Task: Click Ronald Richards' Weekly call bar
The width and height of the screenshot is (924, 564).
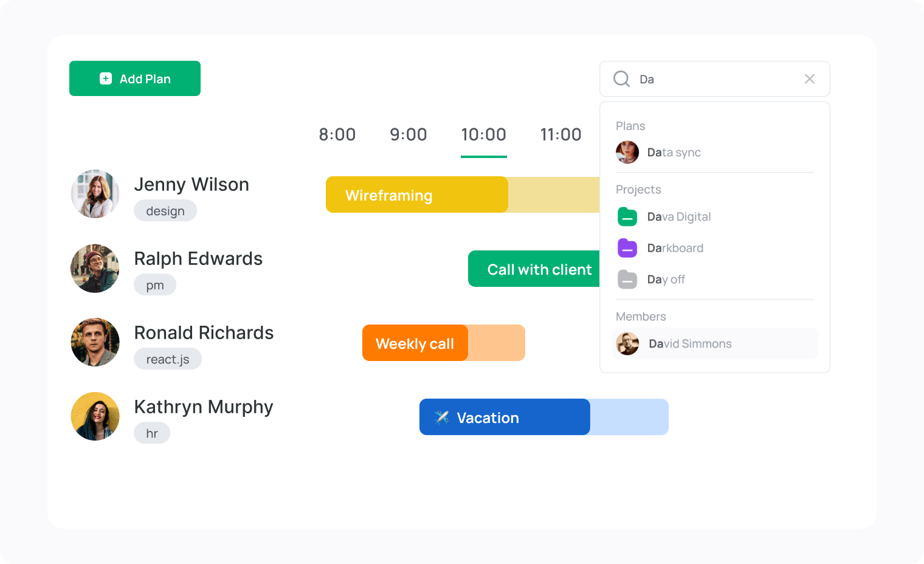Action: 415,343
